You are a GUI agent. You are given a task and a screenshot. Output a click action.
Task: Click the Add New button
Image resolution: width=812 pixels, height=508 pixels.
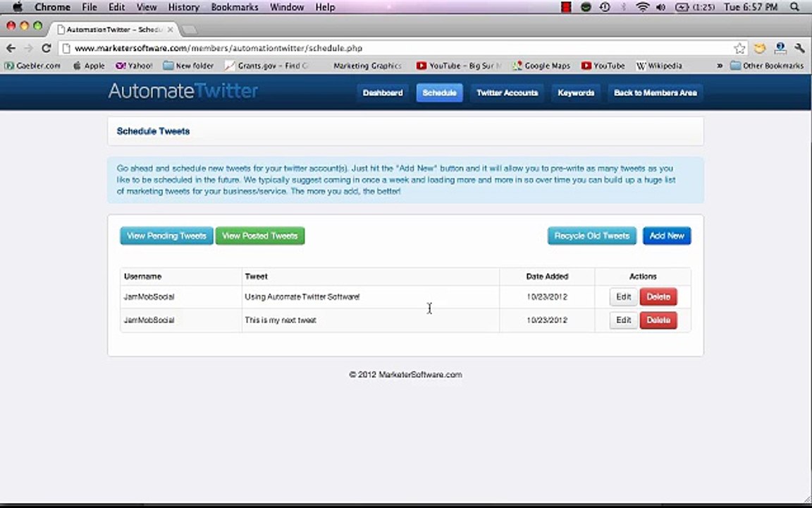coord(667,236)
